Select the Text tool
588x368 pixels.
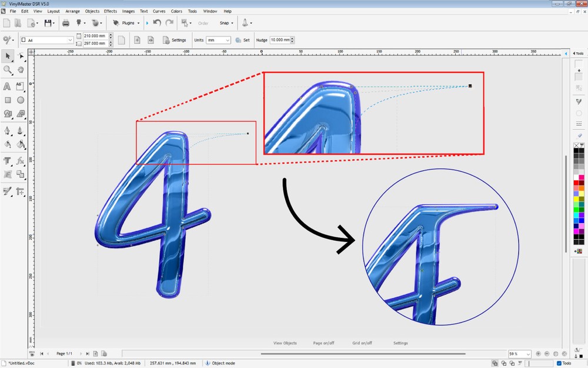tap(8, 86)
